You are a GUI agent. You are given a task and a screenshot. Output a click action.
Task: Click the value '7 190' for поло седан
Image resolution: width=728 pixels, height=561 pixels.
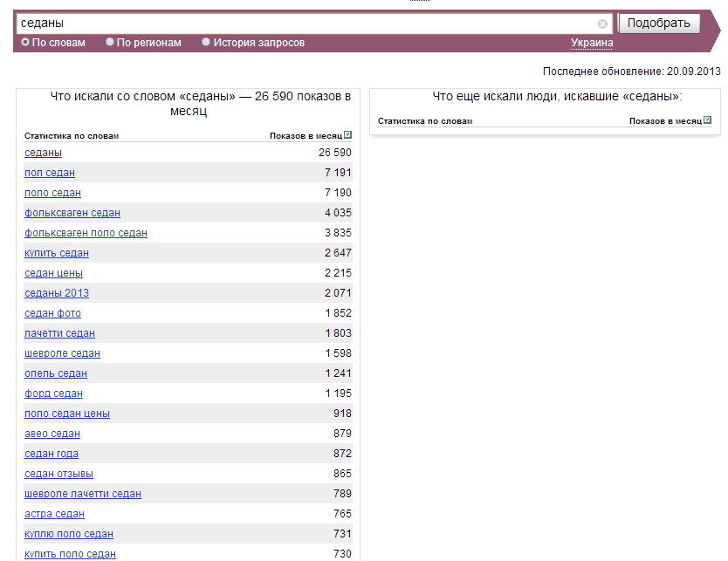coord(338,193)
